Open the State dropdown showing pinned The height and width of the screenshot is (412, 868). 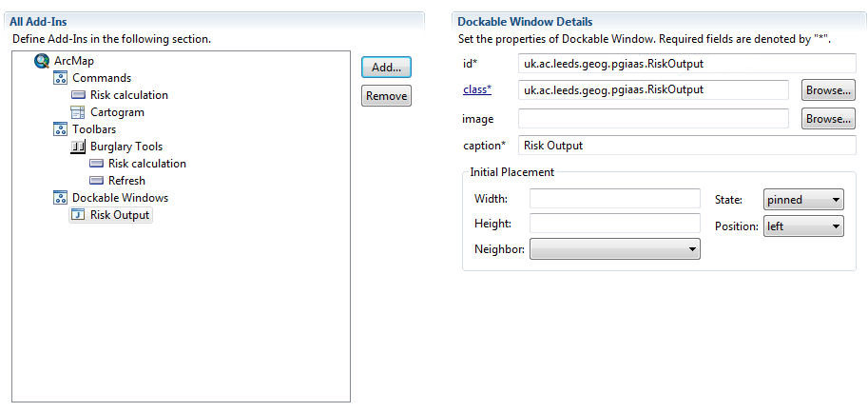tap(803, 200)
